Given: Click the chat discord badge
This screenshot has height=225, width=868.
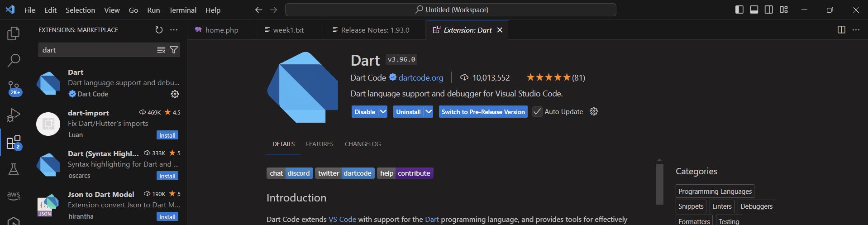Looking at the screenshot, I should 290,173.
